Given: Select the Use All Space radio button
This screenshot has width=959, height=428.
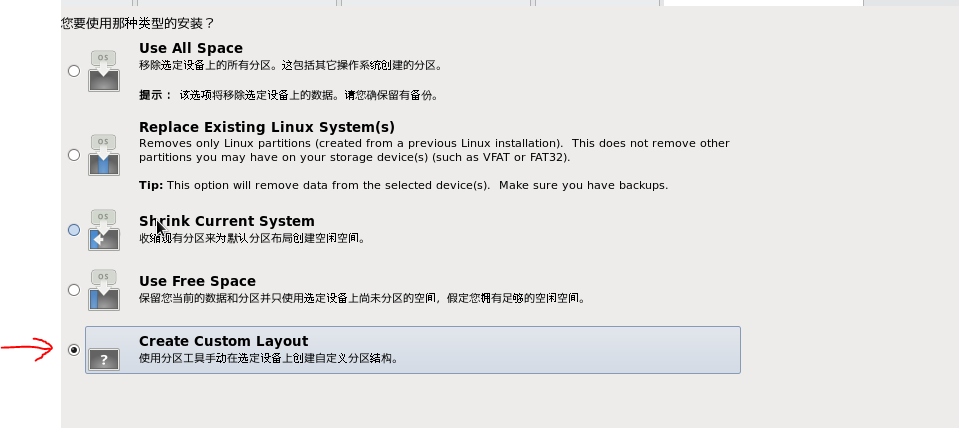Looking at the screenshot, I should click(x=74, y=71).
